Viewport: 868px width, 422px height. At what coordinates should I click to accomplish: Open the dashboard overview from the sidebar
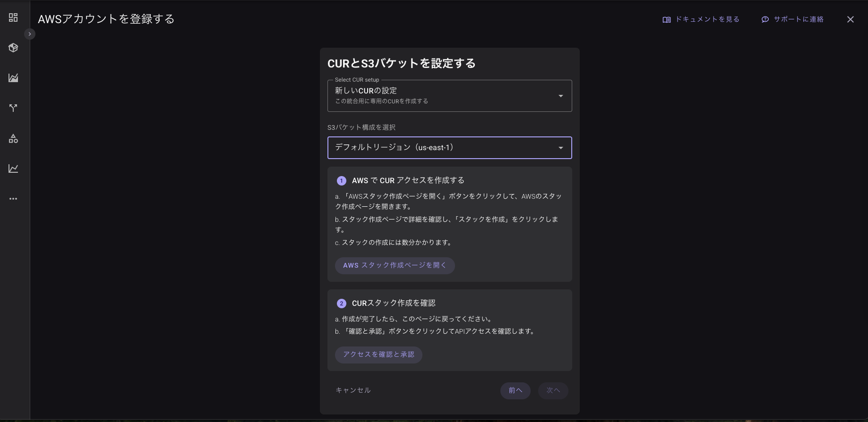pyautogui.click(x=13, y=17)
